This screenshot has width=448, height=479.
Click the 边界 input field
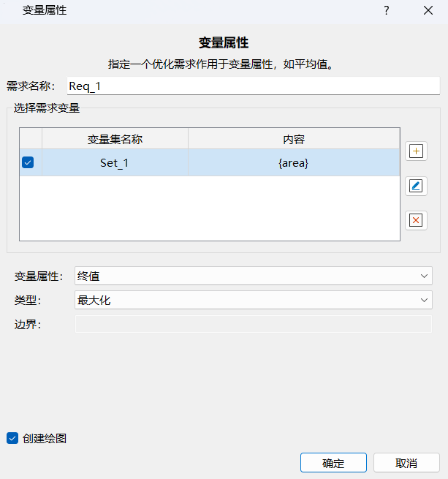(253, 324)
